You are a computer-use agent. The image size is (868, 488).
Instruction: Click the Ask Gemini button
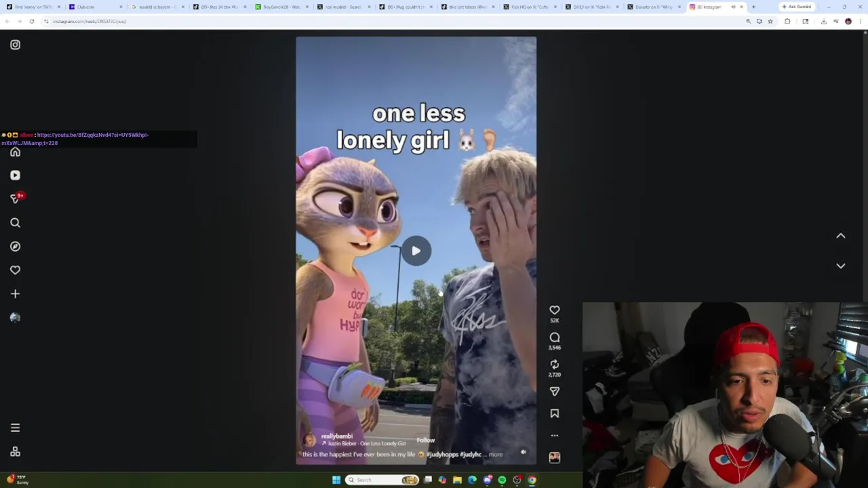(797, 7)
